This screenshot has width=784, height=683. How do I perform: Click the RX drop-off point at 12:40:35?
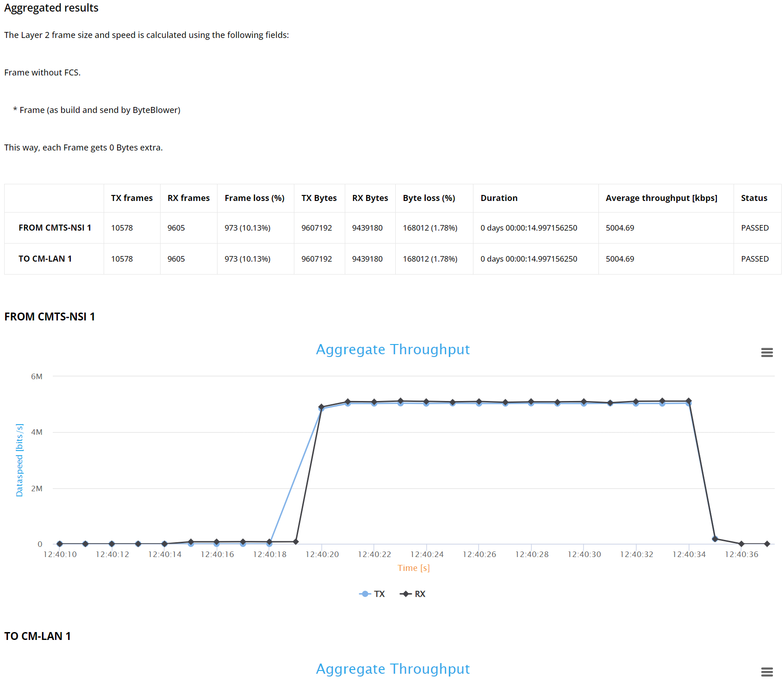715,538
